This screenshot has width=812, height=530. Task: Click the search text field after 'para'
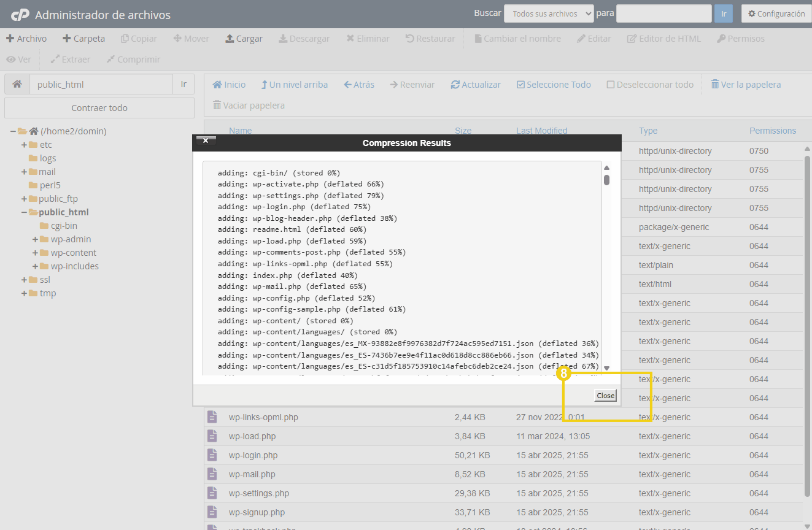[x=664, y=13]
